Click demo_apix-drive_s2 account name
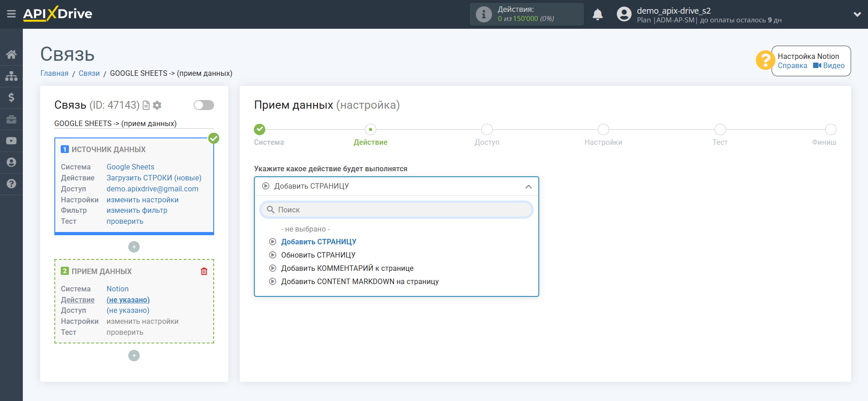Image resolution: width=868 pixels, height=401 pixels. 674,11
